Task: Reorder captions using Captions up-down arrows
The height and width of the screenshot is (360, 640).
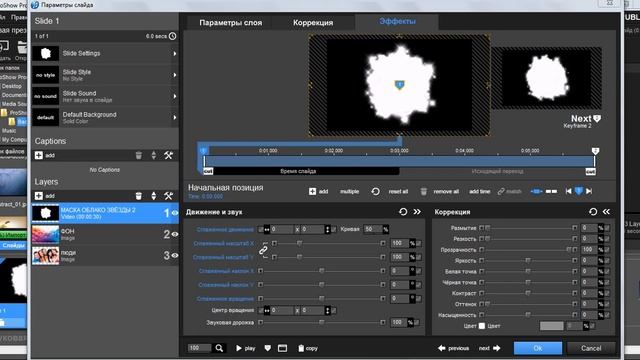Action: pos(153,155)
